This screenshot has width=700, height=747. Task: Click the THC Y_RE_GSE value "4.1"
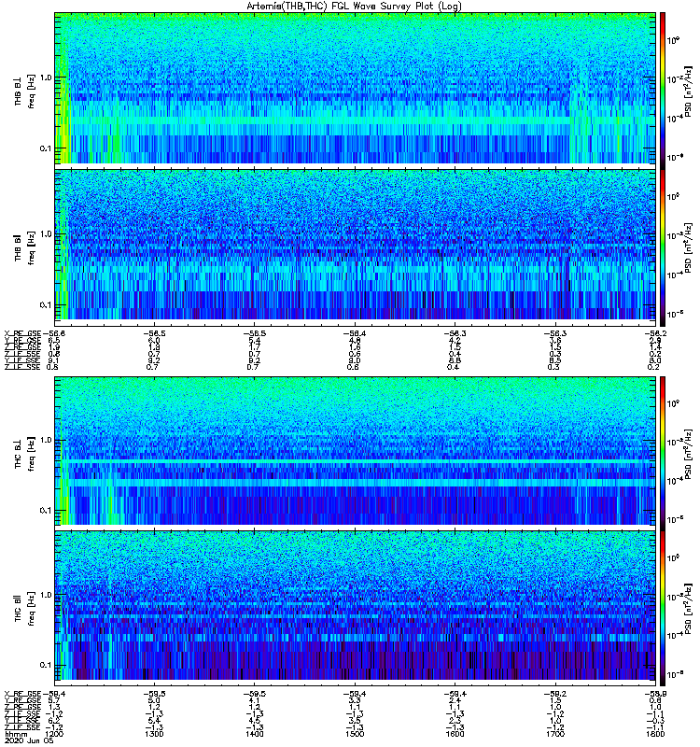coord(254,700)
